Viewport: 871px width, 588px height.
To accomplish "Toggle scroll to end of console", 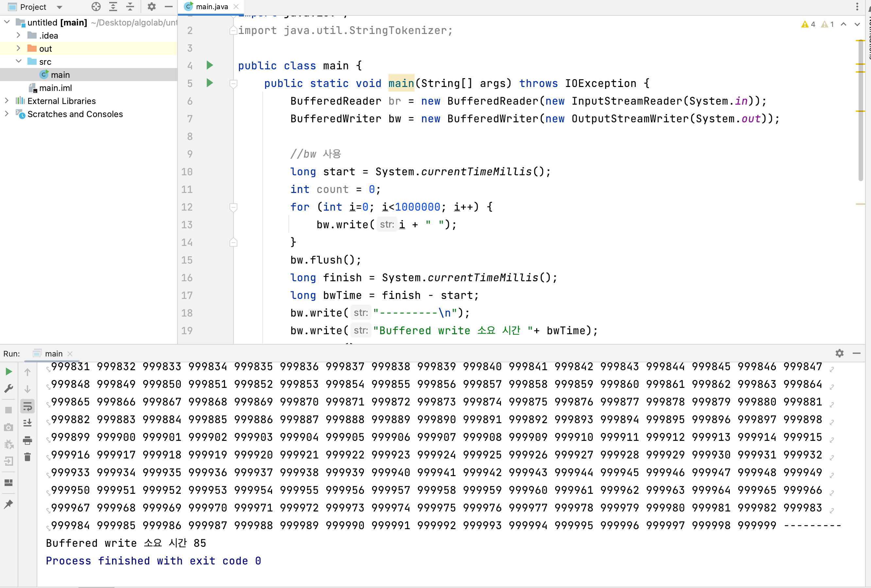I will point(27,423).
